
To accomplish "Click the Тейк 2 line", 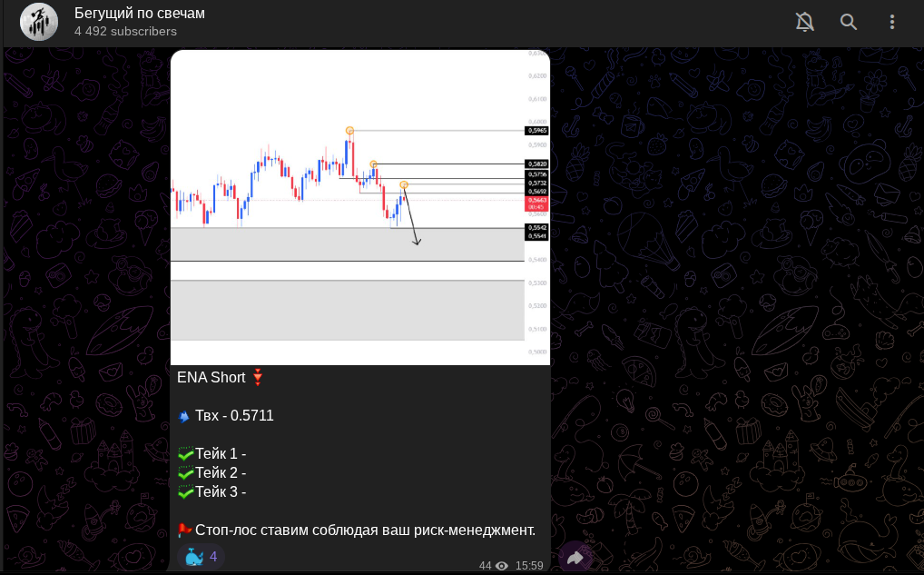I will click(212, 472).
